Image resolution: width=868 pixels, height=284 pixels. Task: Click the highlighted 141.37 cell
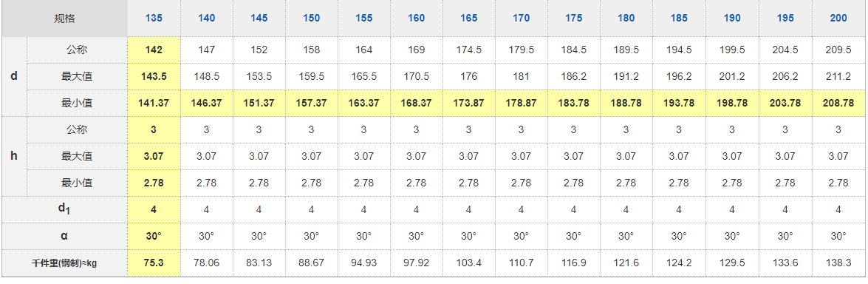click(154, 104)
